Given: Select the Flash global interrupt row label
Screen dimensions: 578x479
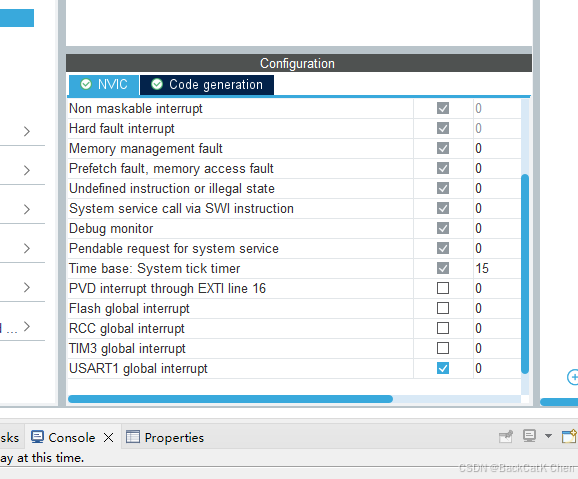Looking at the screenshot, I should pyautogui.click(x=129, y=309).
